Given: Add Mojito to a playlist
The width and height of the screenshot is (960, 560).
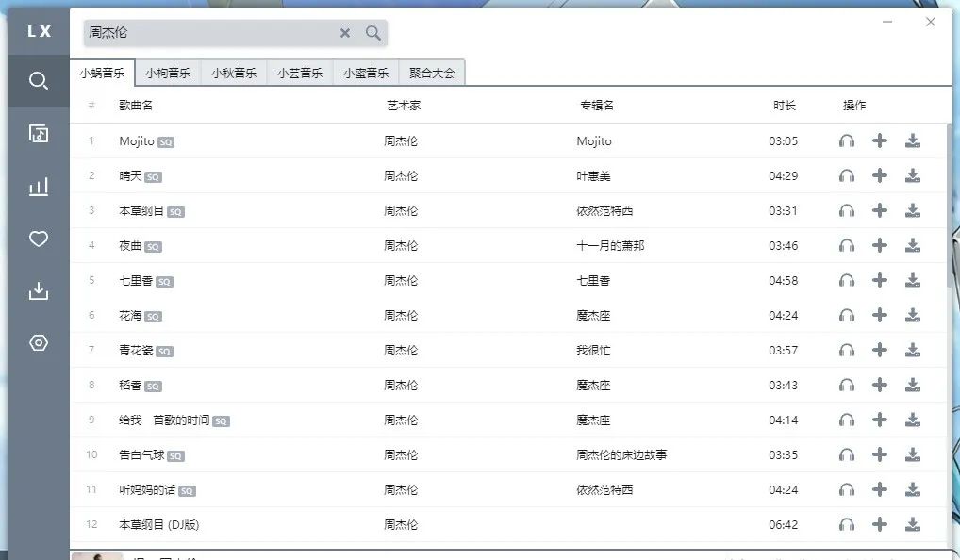Looking at the screenshot, I should pos(880,140).
